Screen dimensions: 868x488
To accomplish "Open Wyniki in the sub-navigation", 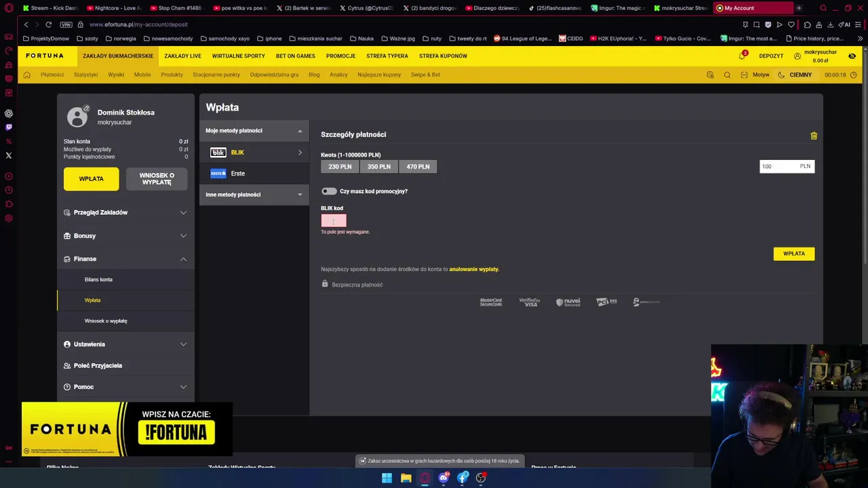I will [116, 75].
